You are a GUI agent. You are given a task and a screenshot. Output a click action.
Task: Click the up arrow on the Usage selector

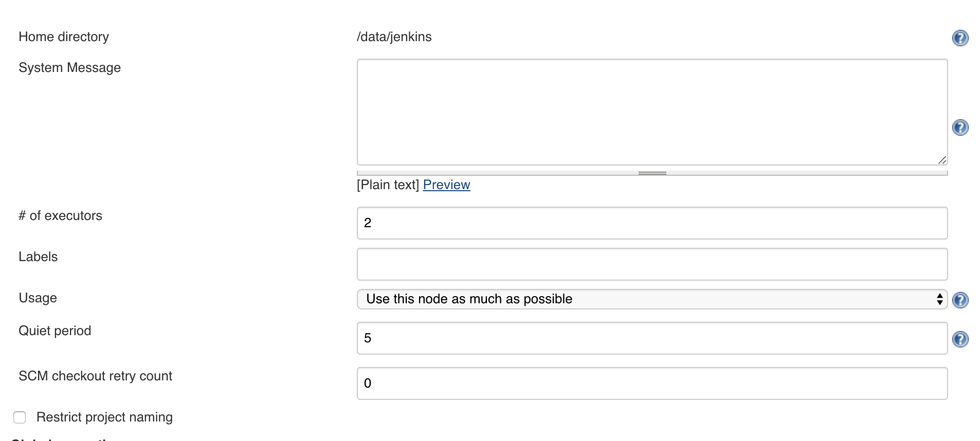(x=939, y=296)
